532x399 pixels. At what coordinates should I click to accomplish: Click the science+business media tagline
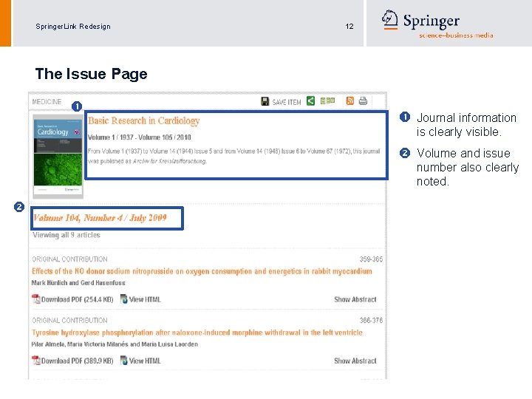tap(456, 35)
